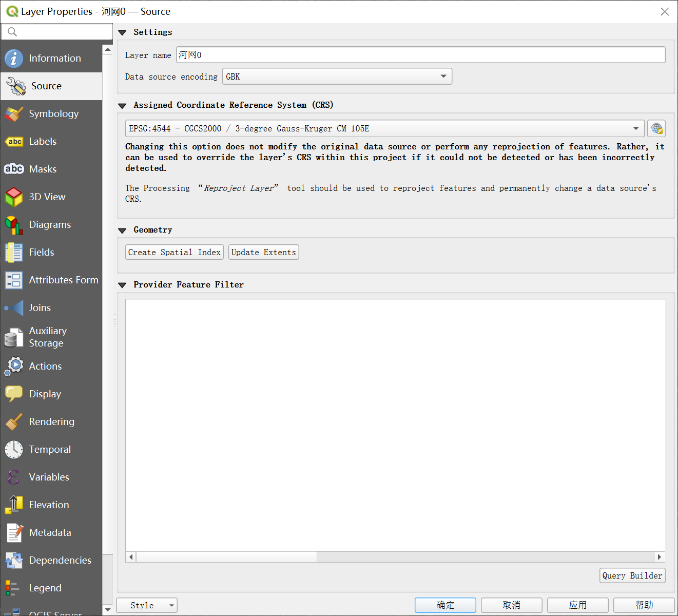Open the 3D View cube icon
This screenshot has height=616, width=678.
(14, 197)
